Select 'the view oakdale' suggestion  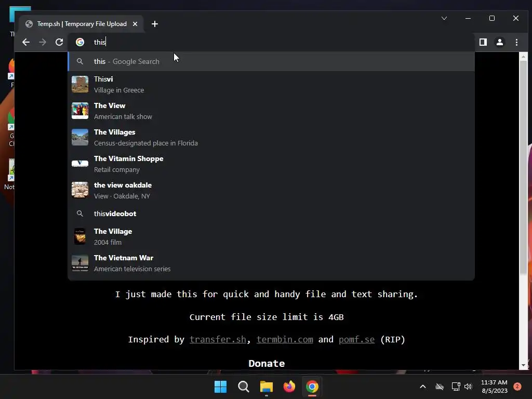[x=271, y=190]
